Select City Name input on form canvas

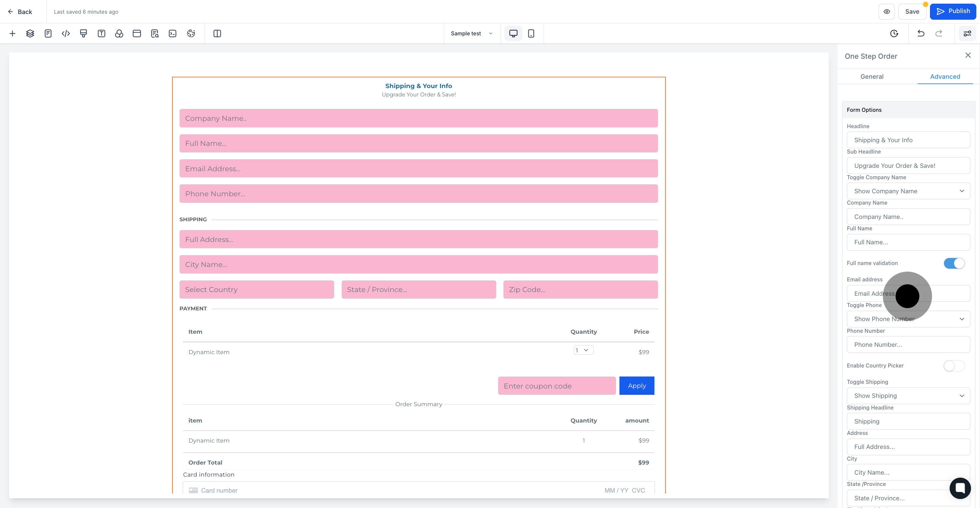tap(419, 264)
